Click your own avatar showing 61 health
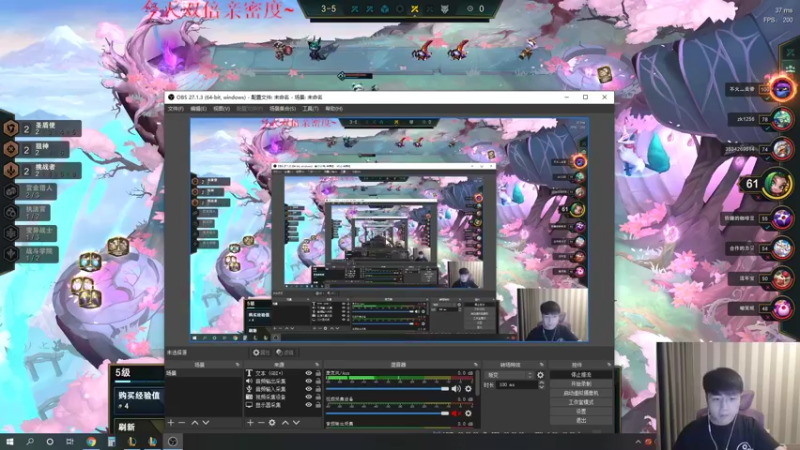Viewport: 800px width, 450px height. [777, 184]
